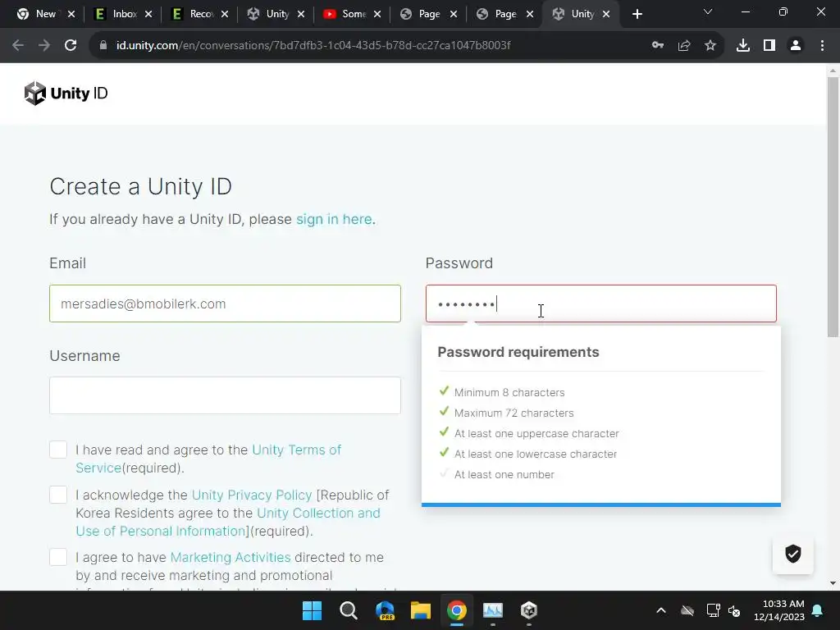Open a new tab with the plus icon
The height and width of the screenshot is (630, 840).
coord(637,14)
